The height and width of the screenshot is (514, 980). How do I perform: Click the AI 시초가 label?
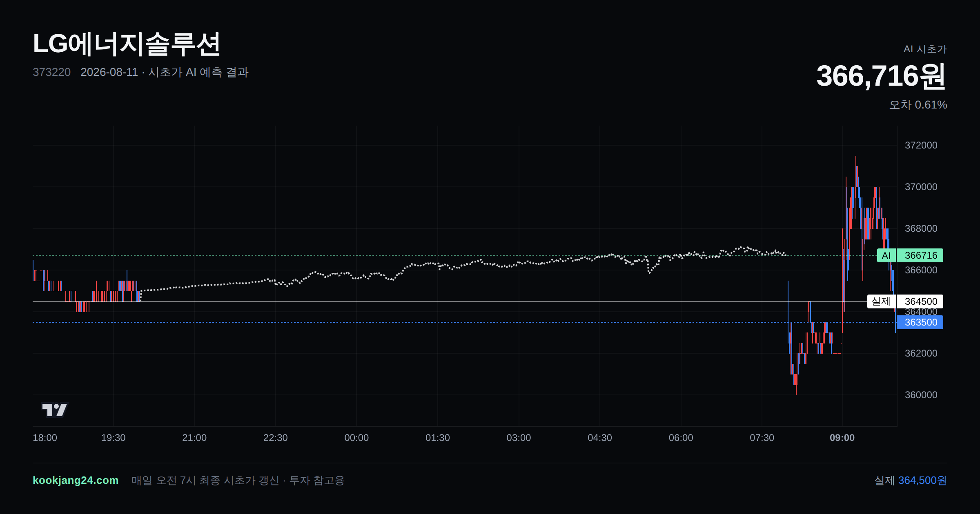coord(925,49)
